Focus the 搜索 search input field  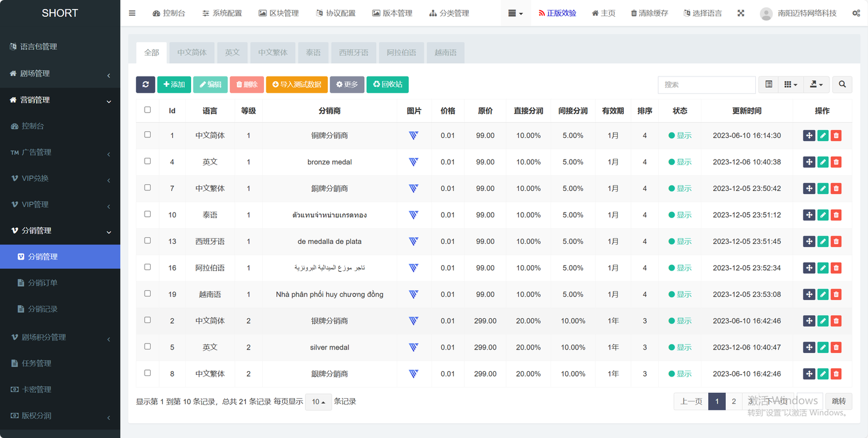point(706,84)
